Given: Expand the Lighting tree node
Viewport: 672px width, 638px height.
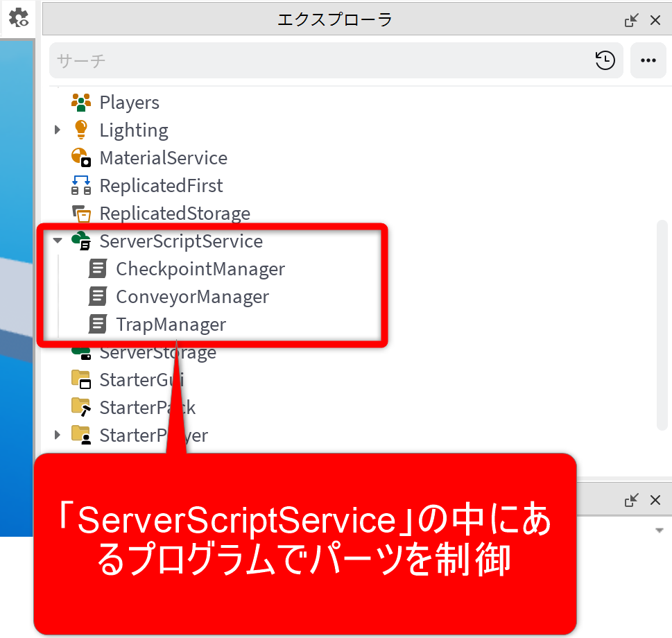Looking at the screenshot, I should [x=58, y=130].
